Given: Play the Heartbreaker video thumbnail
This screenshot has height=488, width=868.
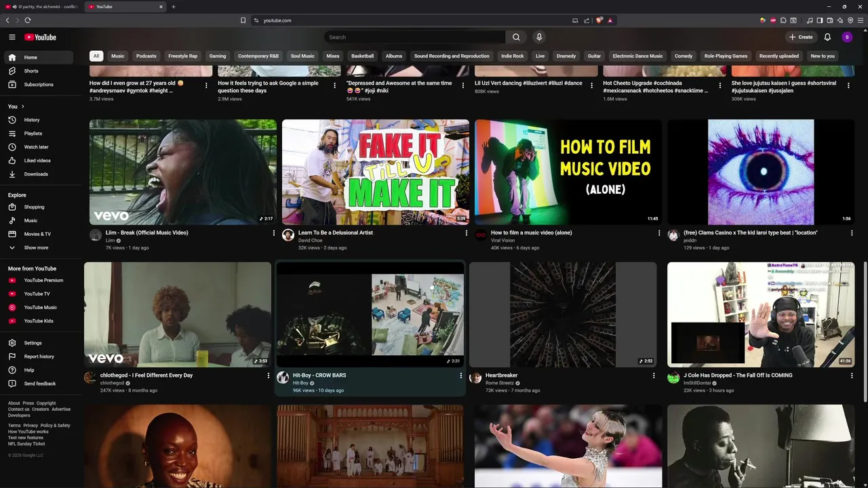Looking at the screenshot, I should coord(563,314).
